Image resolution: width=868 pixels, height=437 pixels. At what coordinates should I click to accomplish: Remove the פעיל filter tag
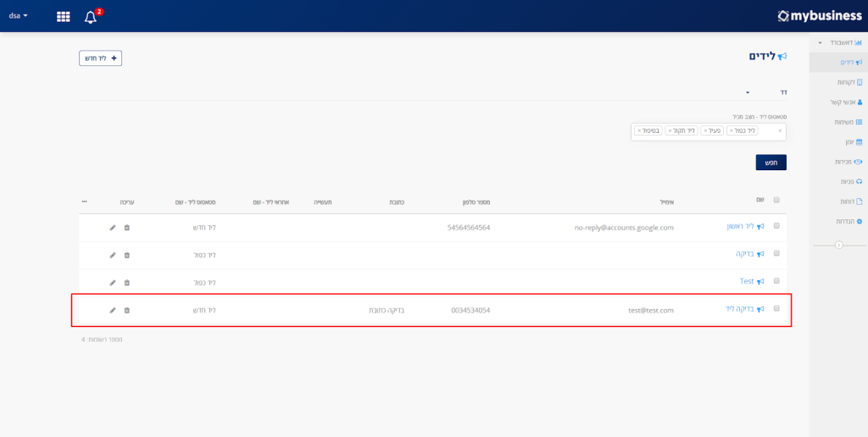(705, 131)
